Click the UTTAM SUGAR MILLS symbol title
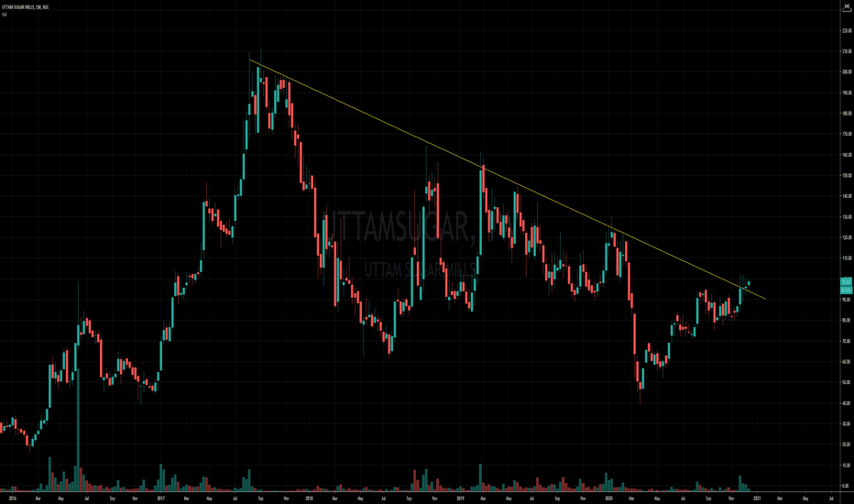Viewport: 854px width, 504px height. click(25, 7)
